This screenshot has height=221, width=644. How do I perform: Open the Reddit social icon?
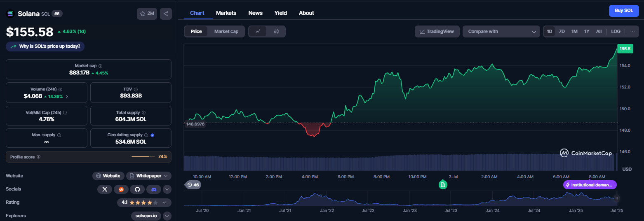pyautogui.click(x=121, y=189)
